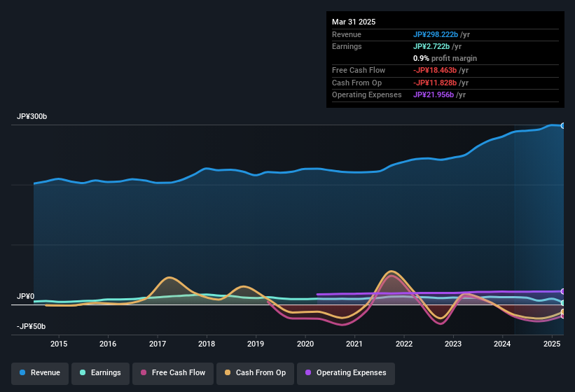This screenshot has height=392, width=575.
Task: Click the Earnings endpoint marker
Action: click(563, 302)
